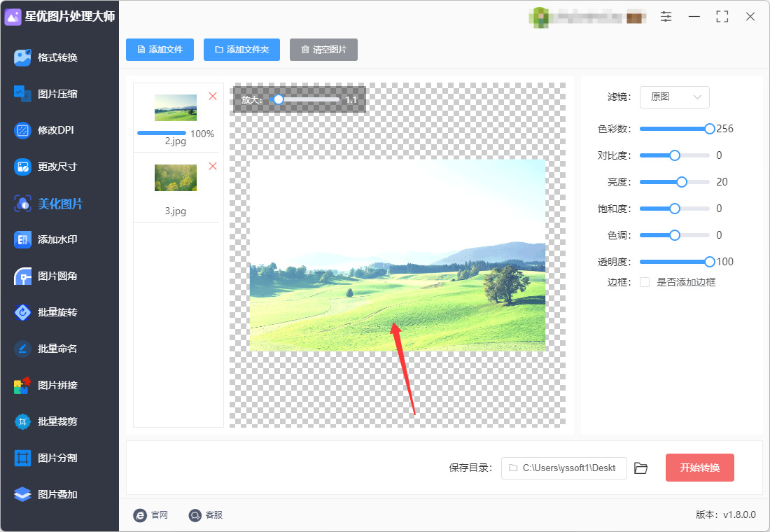
Task: Adjust the 饱和度 saturation slider
Action: (x=675, y=209)
